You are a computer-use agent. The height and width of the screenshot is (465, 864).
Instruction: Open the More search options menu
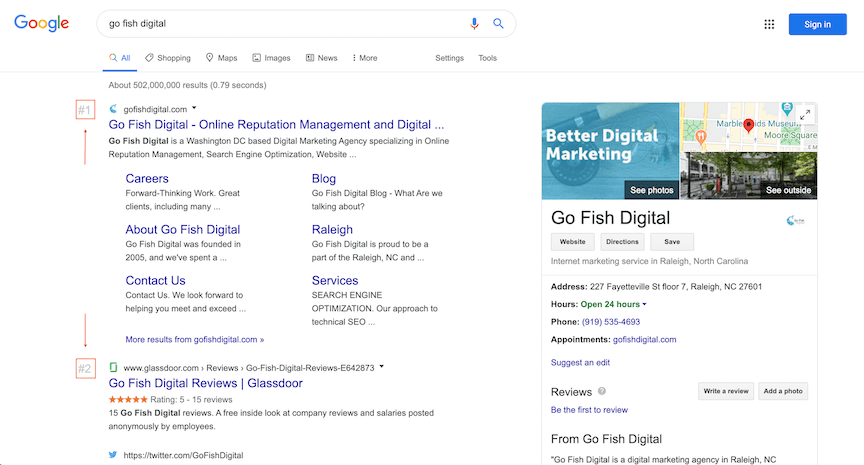tap(365, 58)
